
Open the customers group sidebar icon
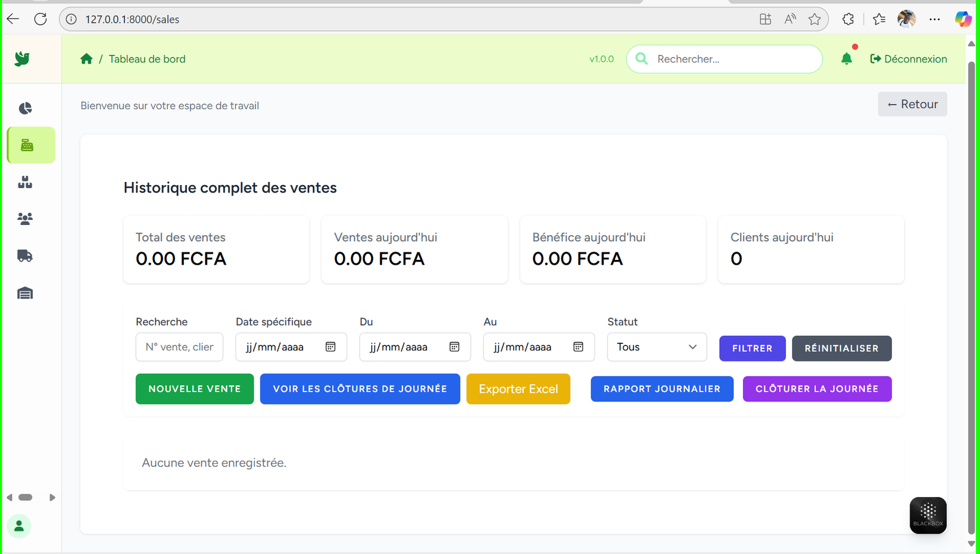(25, 219)
